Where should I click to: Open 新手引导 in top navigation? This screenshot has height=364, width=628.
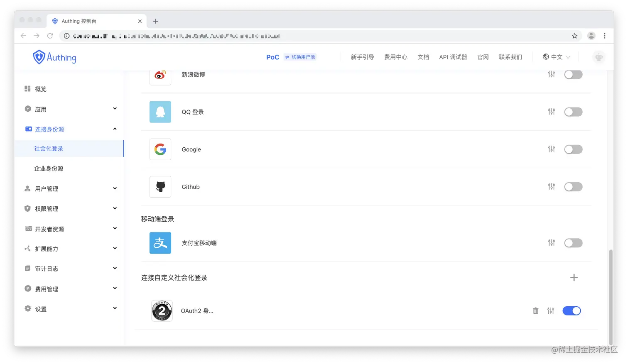pyautogui.click(x=362, y=57)
